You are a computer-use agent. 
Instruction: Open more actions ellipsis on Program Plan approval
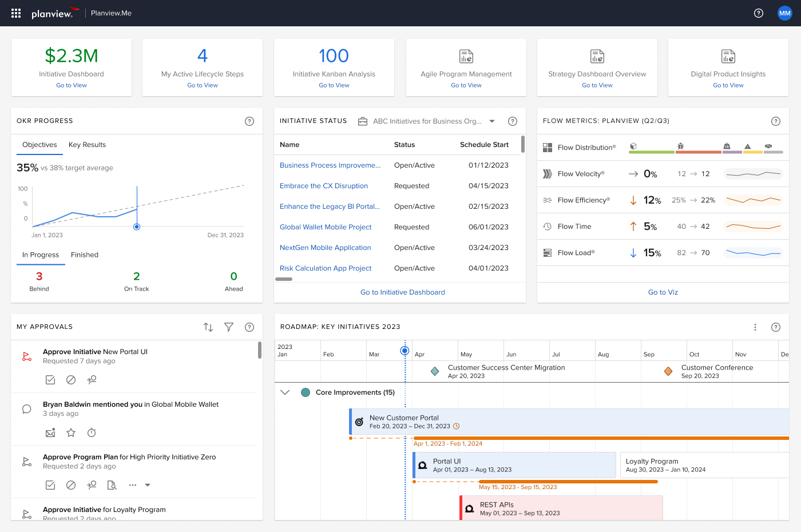coord(133,485)
